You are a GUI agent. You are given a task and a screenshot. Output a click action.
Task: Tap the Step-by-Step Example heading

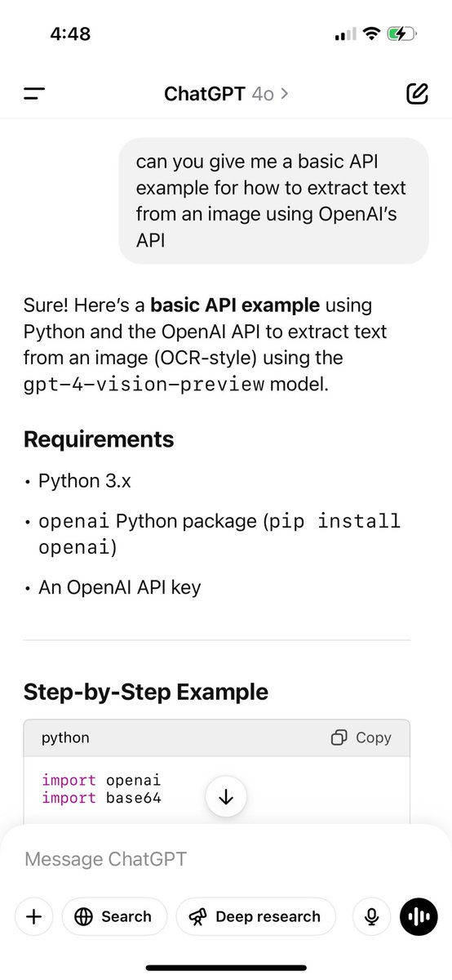click(146, 692)
